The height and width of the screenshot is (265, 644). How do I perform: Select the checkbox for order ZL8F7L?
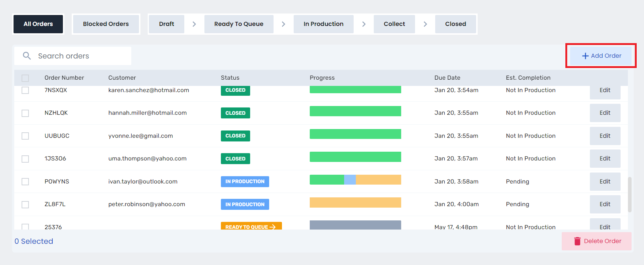point(25,204)
